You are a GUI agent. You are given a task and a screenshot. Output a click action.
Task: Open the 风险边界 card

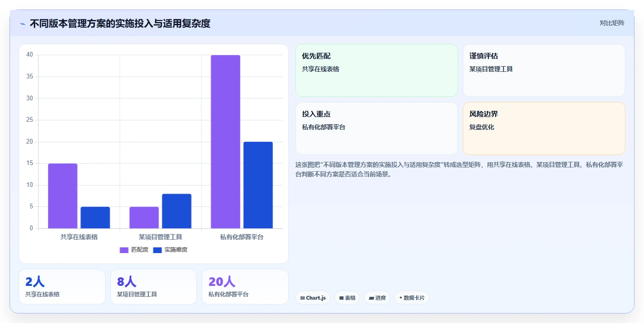coord(544,128)
